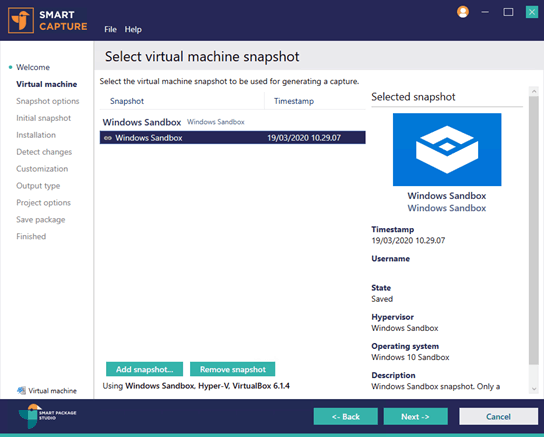Click the 19/03/2020 10.29.07 timestamp in details
This screenshot has height=437, width=544.
coord(408,241)
